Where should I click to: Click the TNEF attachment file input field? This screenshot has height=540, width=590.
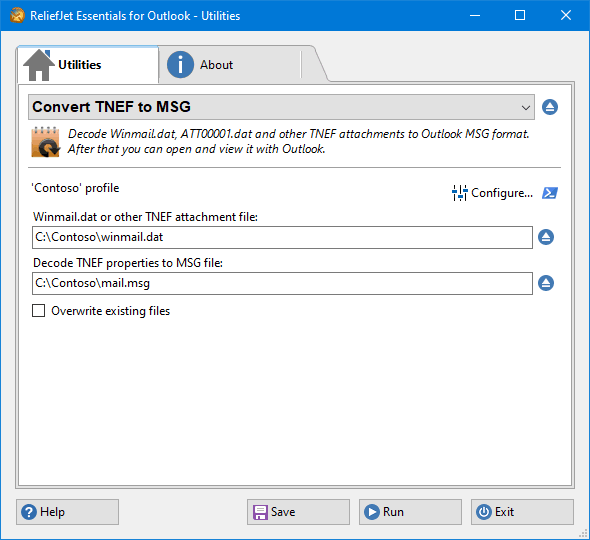(x=282, y=237)
